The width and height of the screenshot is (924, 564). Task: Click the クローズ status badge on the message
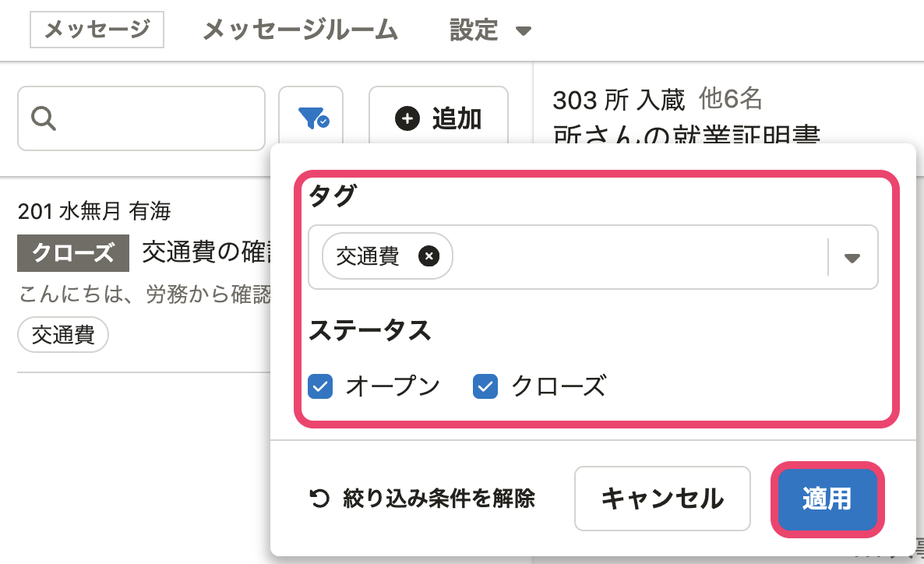(73, 253)
